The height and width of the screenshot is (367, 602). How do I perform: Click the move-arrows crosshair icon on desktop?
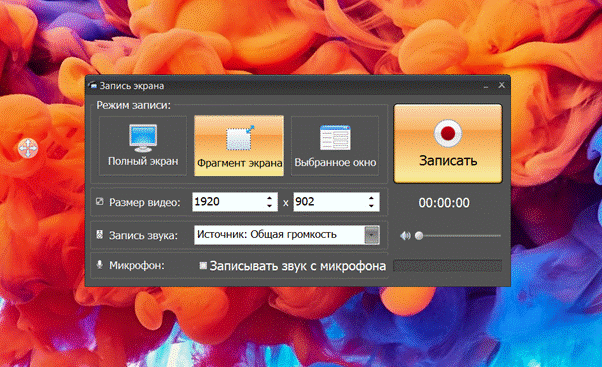click(x=28, y=148)
